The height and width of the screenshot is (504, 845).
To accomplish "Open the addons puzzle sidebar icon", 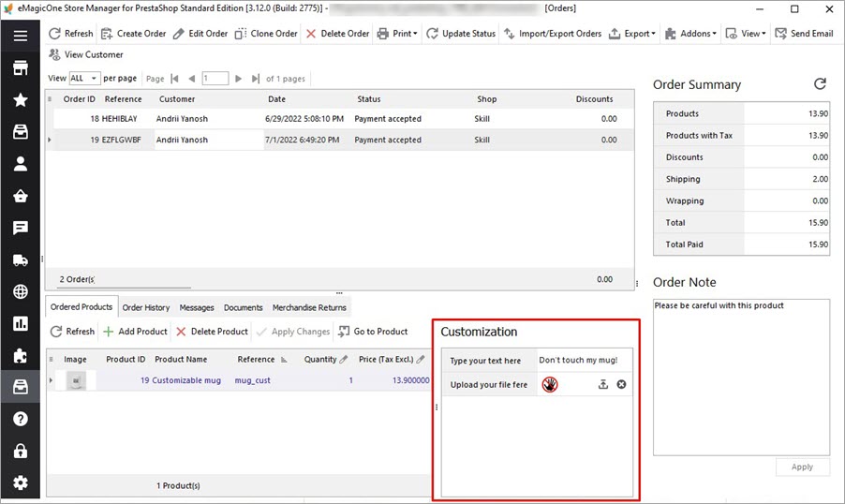I will click(21, 355).
